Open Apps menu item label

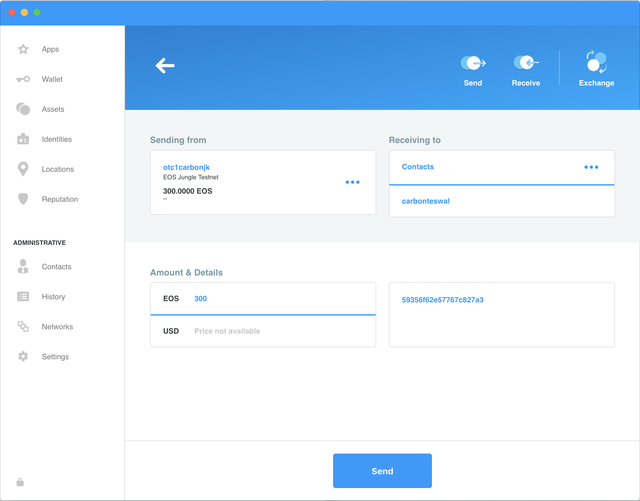click(x=50, y=49)
